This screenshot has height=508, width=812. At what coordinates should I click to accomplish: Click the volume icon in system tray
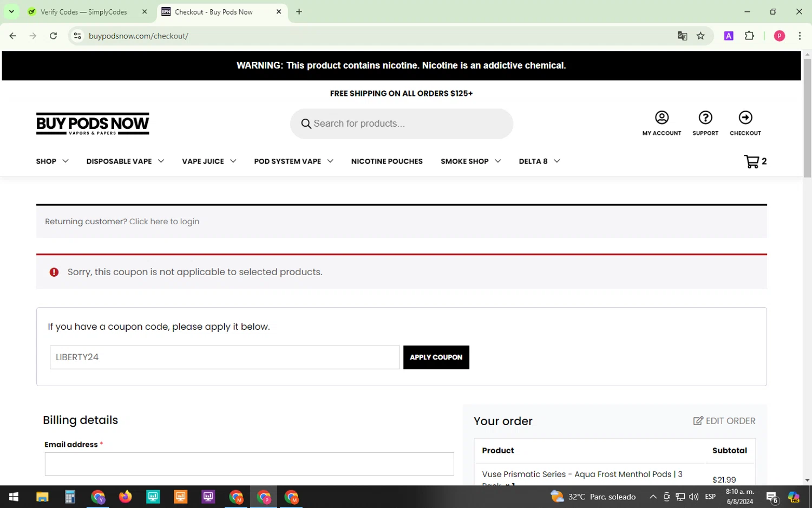tap(693, 497)
